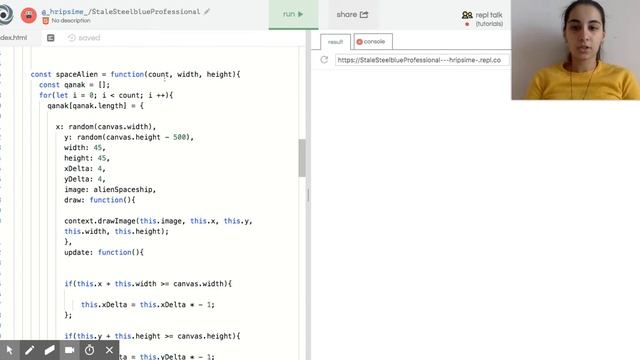
Task: Click the run button
Action: click(x=293, y=14)
